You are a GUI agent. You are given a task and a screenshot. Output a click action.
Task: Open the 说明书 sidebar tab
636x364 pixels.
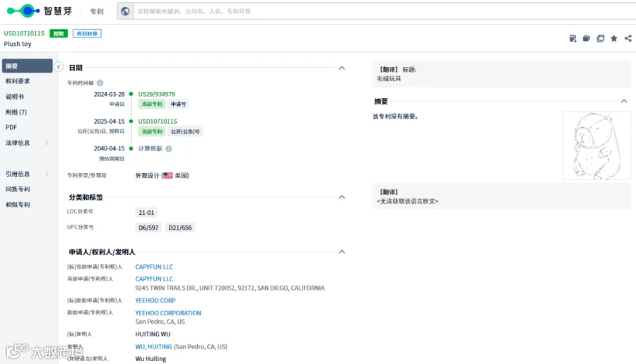click(15, 97)
